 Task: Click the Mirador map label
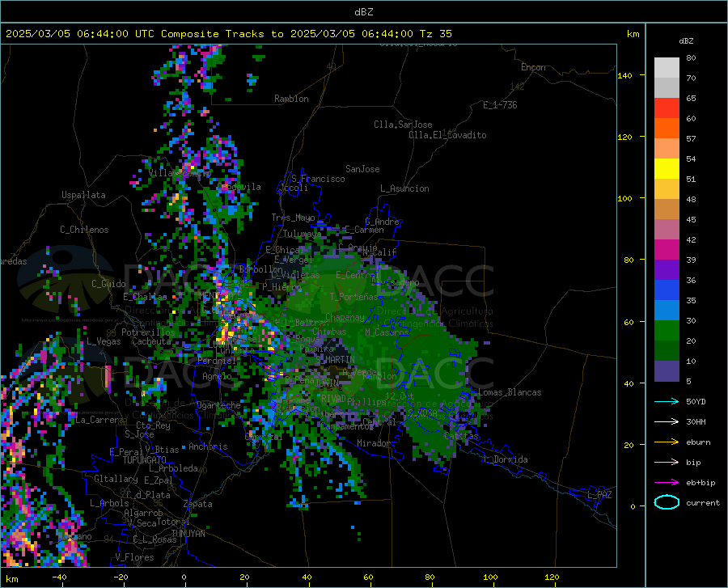click(374, 443)
